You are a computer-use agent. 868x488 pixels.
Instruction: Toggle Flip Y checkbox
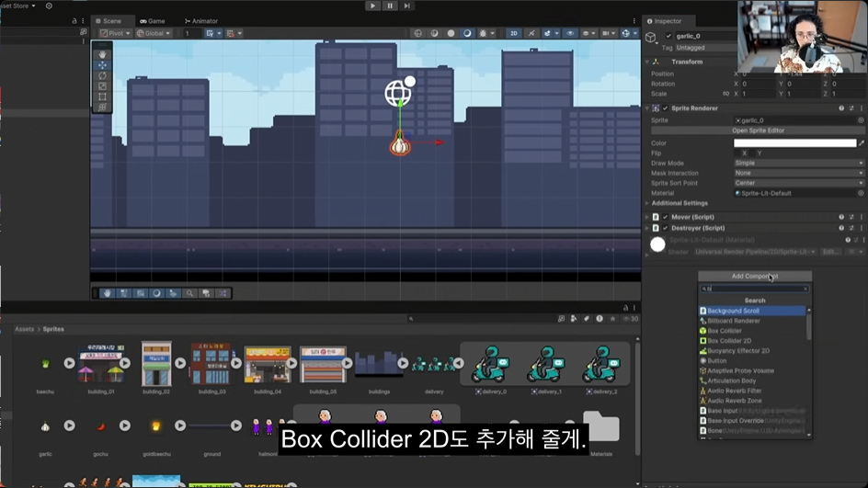tap(752, 153)
